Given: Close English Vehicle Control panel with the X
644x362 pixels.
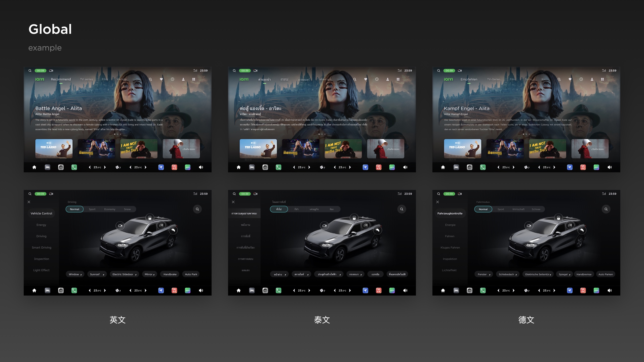Looking at the screenshot, I should (x=29, y=202).
